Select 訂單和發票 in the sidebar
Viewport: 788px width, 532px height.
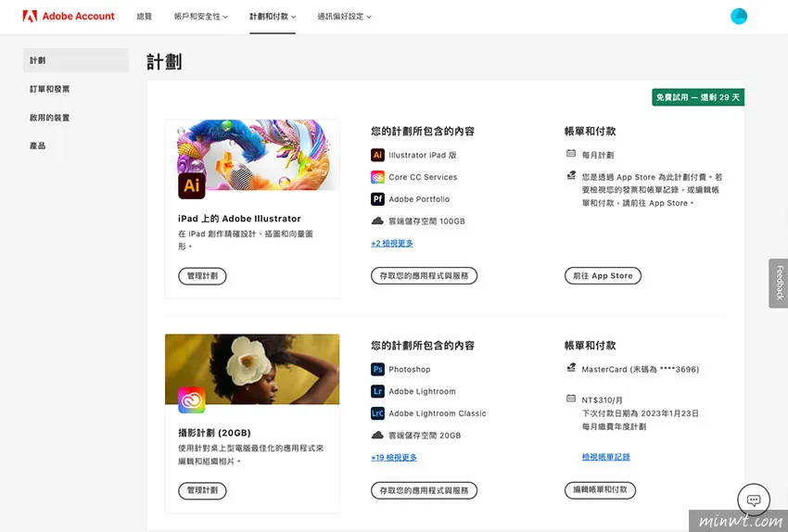(x=50, y=89)
